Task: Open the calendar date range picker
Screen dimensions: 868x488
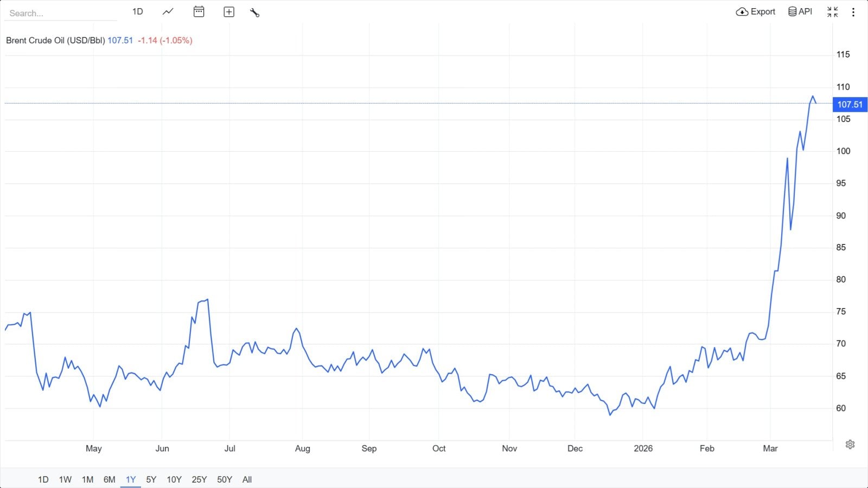Action: [199, 11]
